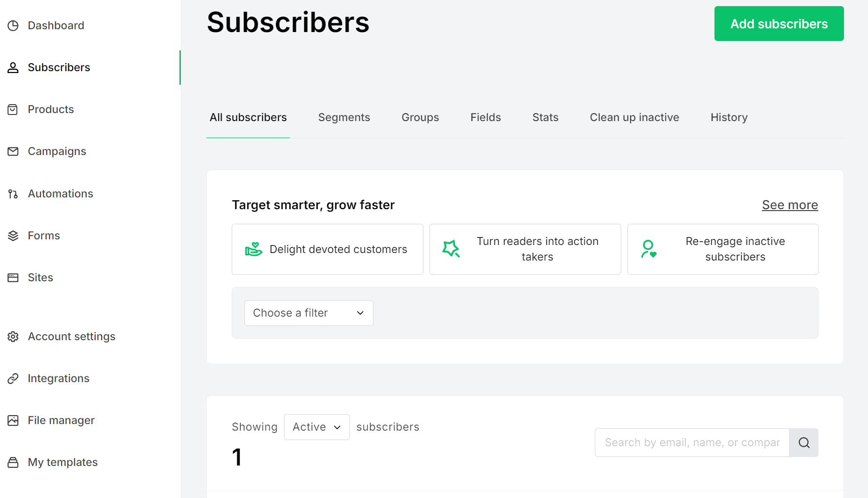Open the See more link
This screenshot has width=868, height=498.
point(789,205)
